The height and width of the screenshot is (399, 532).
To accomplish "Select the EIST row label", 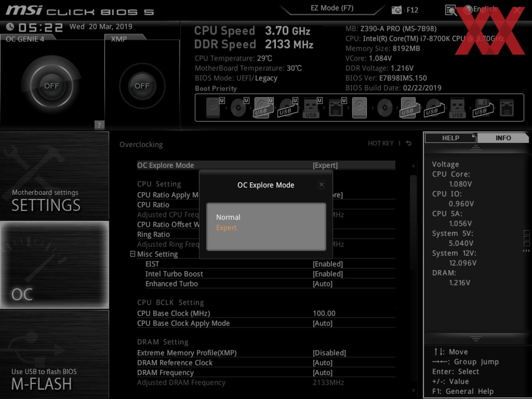I will [x=152, y=264].
